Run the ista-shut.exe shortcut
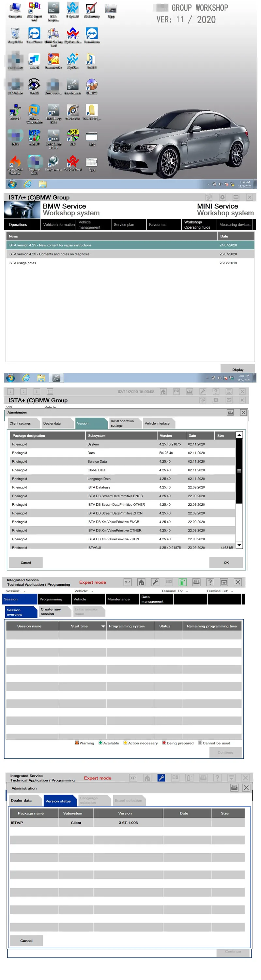This screenshot has height=980, width=261. coord(72,86)
